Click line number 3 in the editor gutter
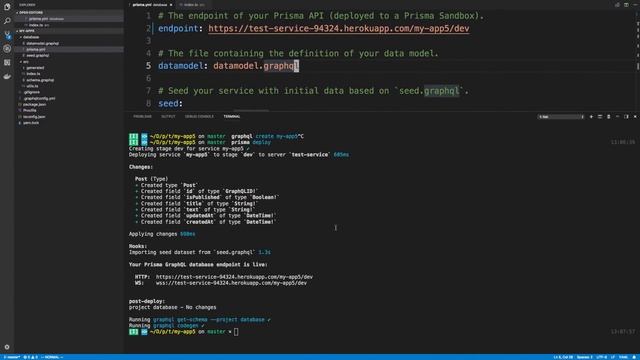Viewport: 640px width, 360px height. coord(148,41)
